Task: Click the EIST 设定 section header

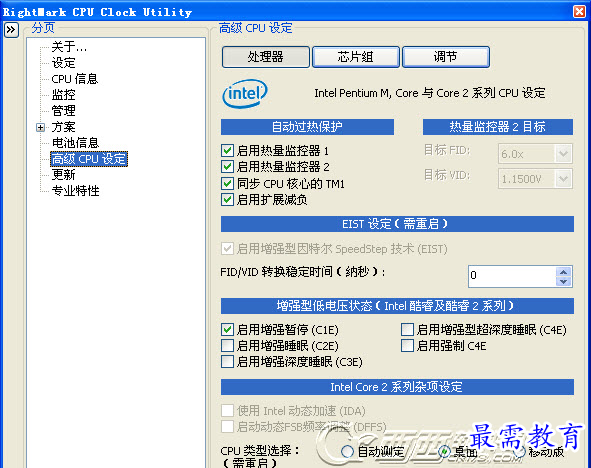Action: click(397, 224)
